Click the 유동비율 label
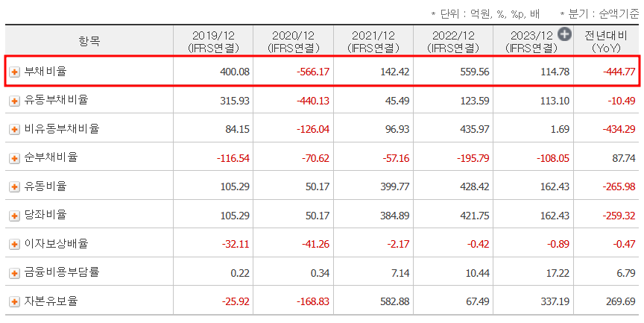Image resolution: width=644 pixels, height=323 pixels. pyautogui.click(x=45, y=186)
